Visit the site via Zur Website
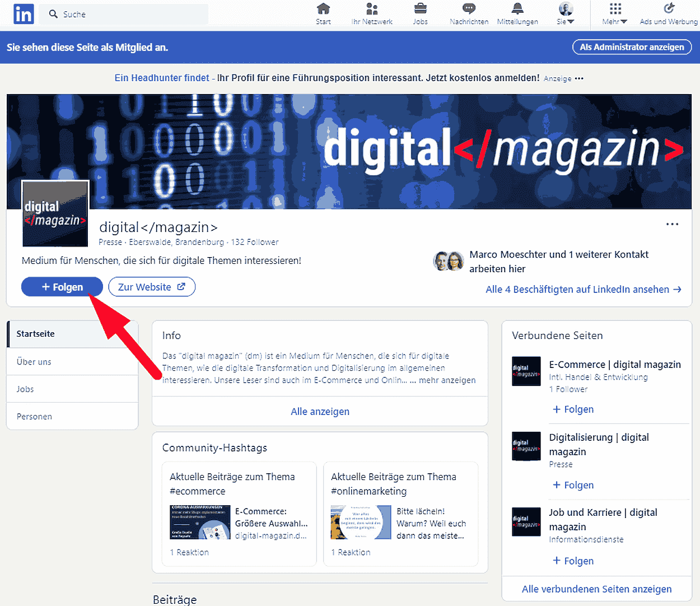700x606 pixels. 151,286
